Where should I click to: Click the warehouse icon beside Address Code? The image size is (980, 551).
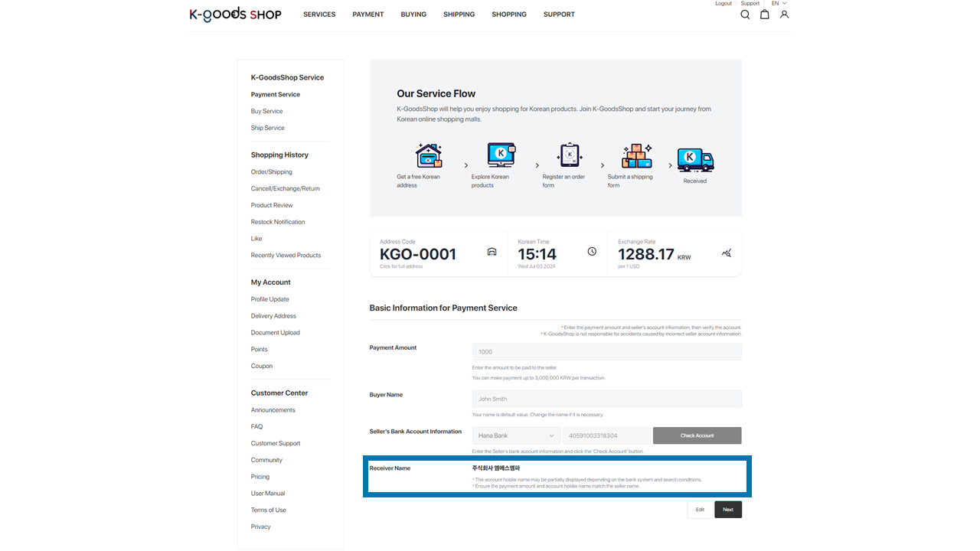492,252
